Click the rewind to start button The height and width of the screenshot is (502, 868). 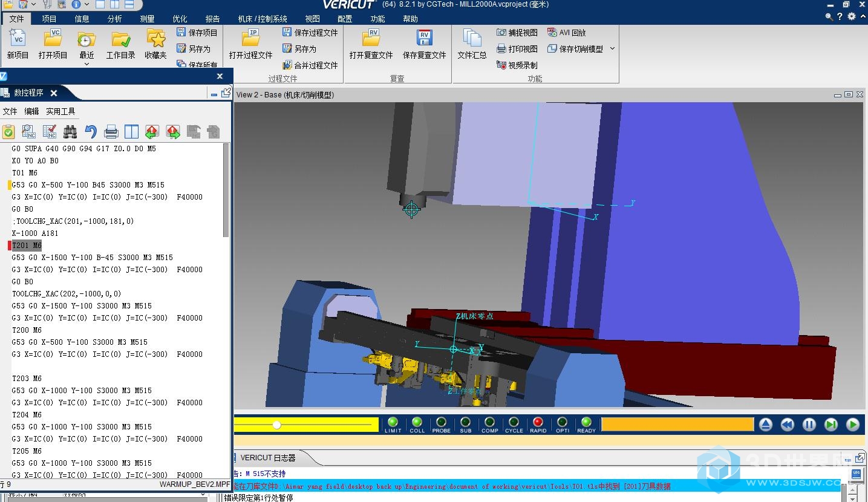coord(787,425)
